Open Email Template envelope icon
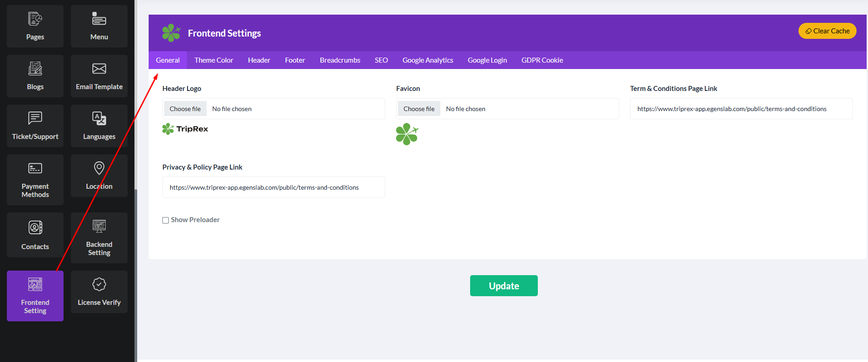Screen dimensions: 868x362 (x=99, y=69)
